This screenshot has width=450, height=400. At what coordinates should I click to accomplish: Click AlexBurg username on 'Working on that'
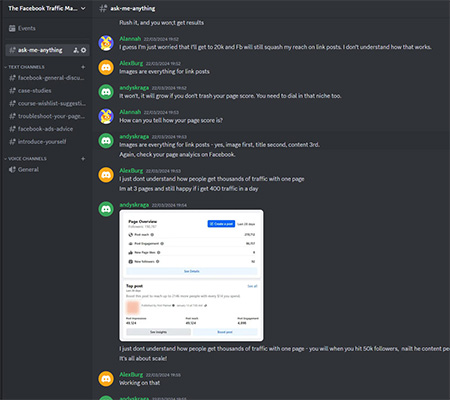coord(131,375)
